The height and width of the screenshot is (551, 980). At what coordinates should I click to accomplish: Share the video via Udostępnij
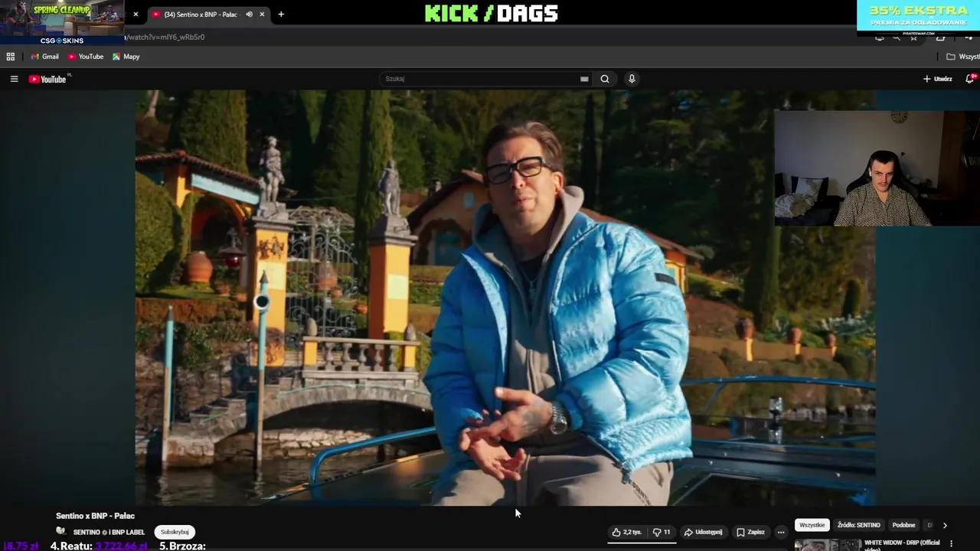pos(703,532)
